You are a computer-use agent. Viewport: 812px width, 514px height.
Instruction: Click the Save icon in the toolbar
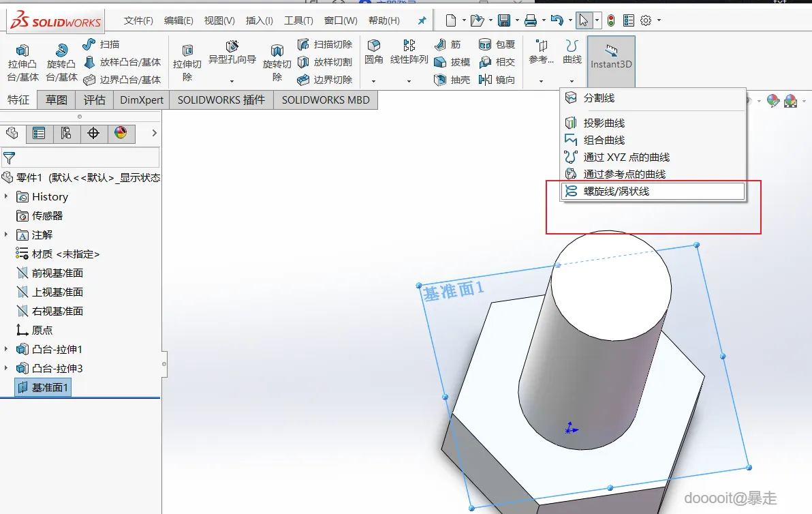[504, 20]
